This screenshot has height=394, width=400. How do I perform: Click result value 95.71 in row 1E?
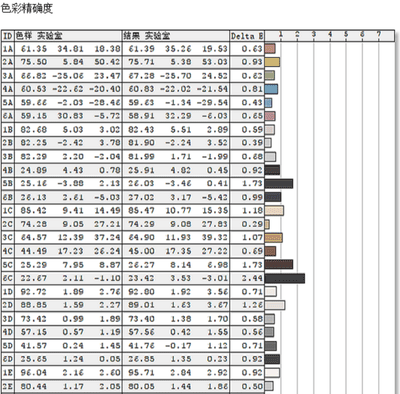(x=142, y=373)
